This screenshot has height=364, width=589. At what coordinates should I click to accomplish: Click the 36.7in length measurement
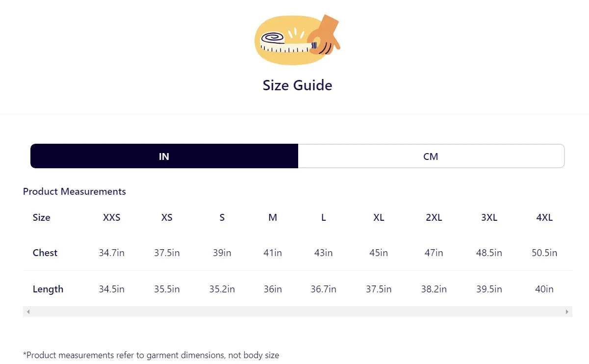pyautogui.click(x=324, y=289)
